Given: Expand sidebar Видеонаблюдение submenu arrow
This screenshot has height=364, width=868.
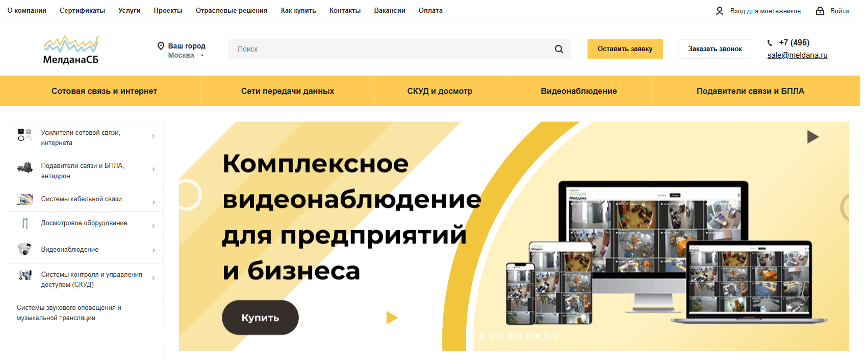Looking at the screenshot, I should pyautogui.click(x=154, y=251).
